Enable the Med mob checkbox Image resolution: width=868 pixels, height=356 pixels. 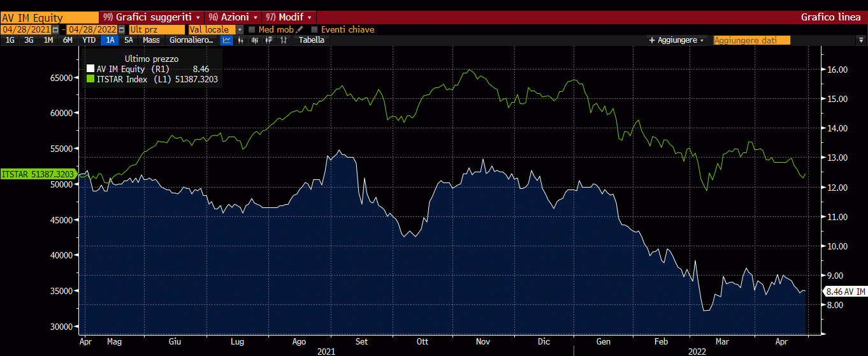click(252, 29)
